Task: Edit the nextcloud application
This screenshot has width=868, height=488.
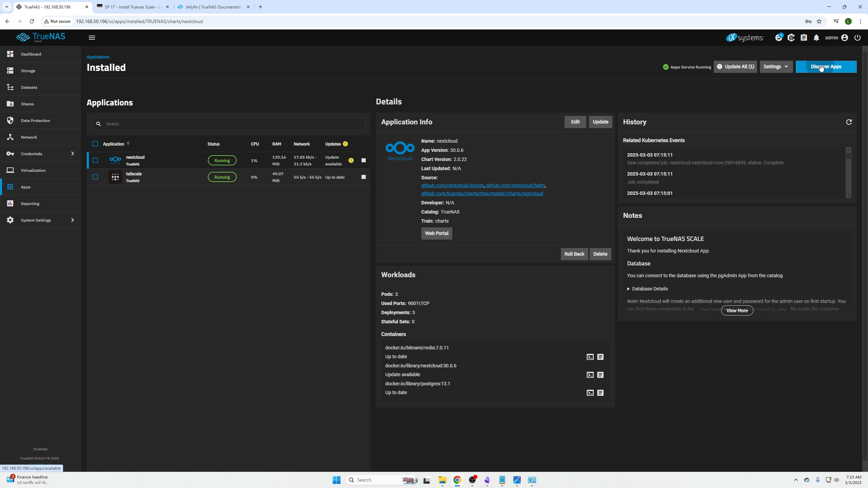Action: pyautogui.click(x=575, y=122)
